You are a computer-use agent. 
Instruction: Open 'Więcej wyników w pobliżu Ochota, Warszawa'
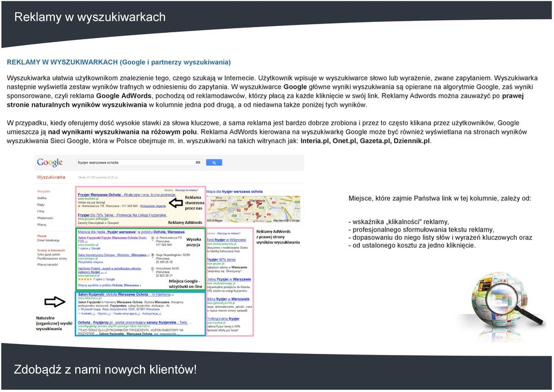(109, 285)
